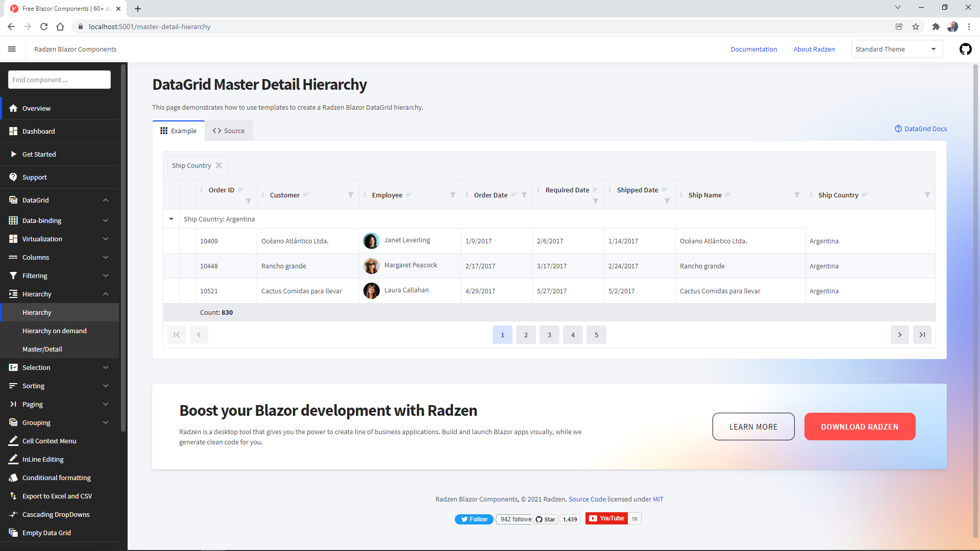This screenshot has height=551, width=980.
Task: Switch to the Source tab
Action: [x=229, y=131]
